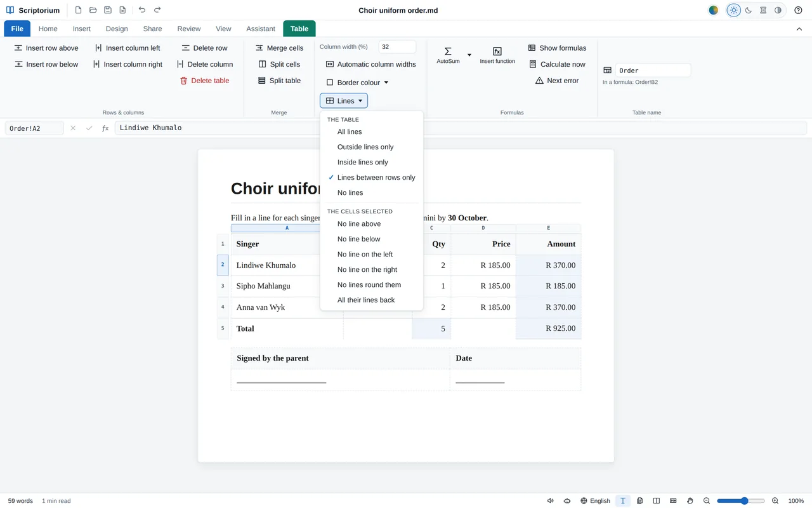Click Merge cells button
812x508 pixels.
pyautogui.click(x=279, y=48)
